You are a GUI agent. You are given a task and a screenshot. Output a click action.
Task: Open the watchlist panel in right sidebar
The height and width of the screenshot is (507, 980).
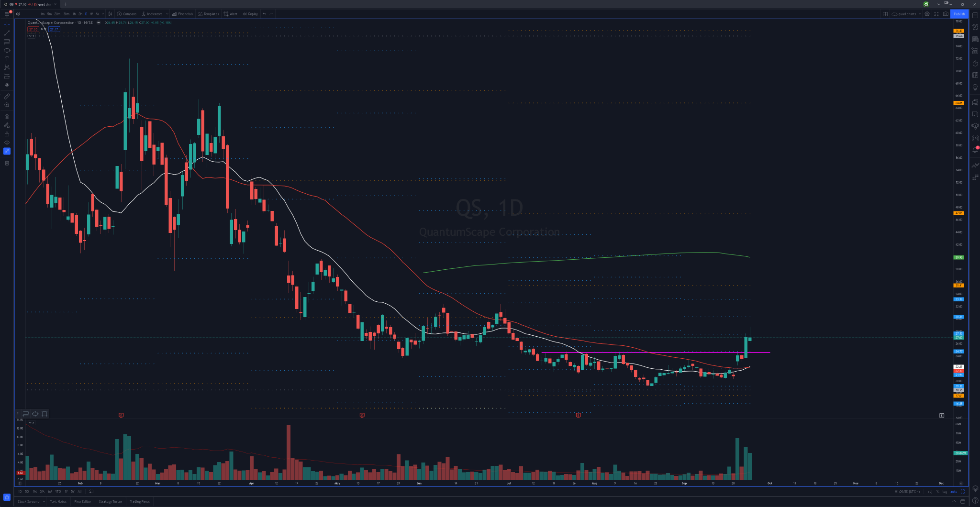point(975,15)
